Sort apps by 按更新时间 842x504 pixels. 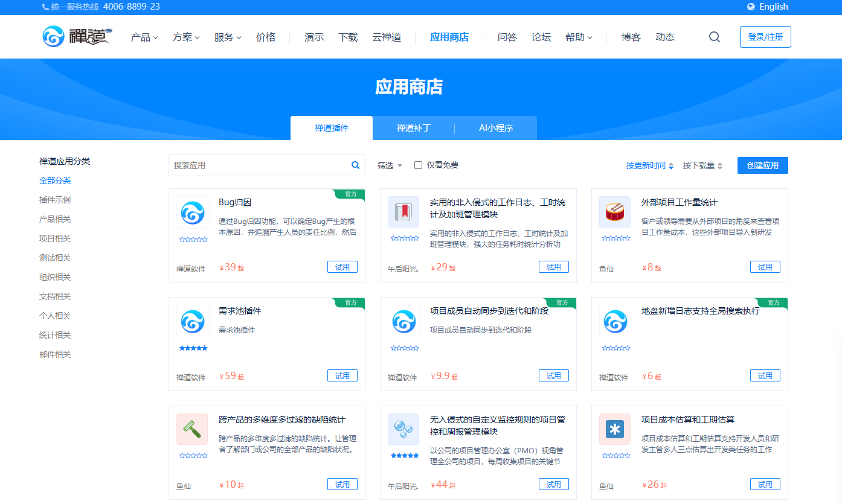(x=650, y=165)
